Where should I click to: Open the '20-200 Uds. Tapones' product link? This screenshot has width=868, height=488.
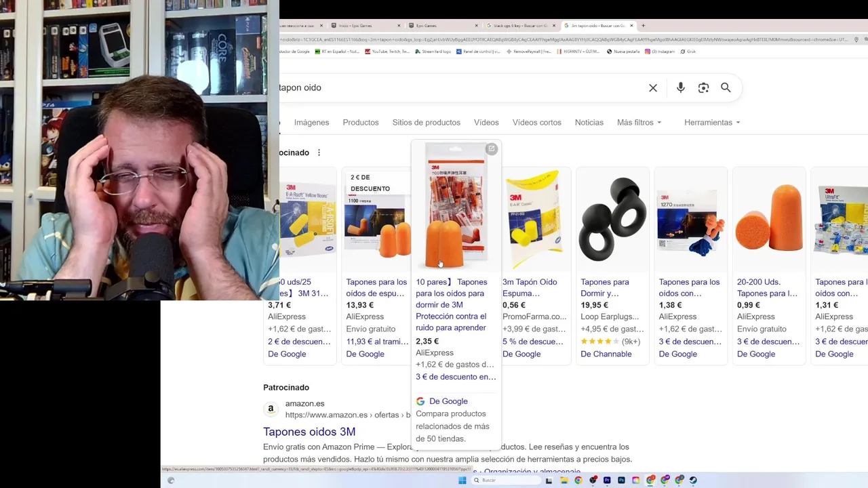[767, 287]
